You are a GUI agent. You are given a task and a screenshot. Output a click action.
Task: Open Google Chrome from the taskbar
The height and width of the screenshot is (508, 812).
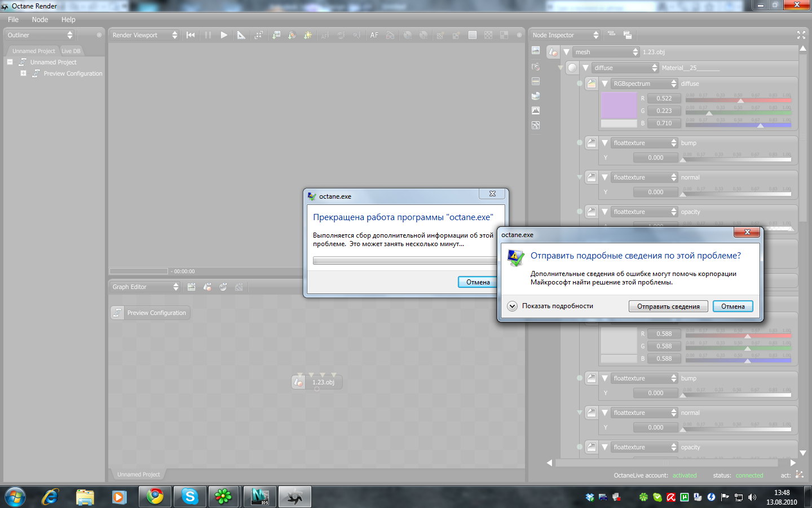(x=155, y=497)
